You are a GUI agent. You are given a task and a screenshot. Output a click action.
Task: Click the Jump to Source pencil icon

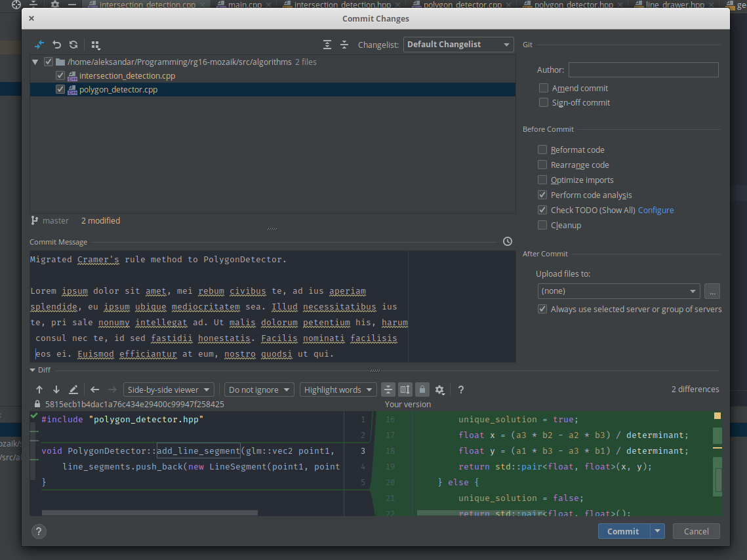coord(73,390)
